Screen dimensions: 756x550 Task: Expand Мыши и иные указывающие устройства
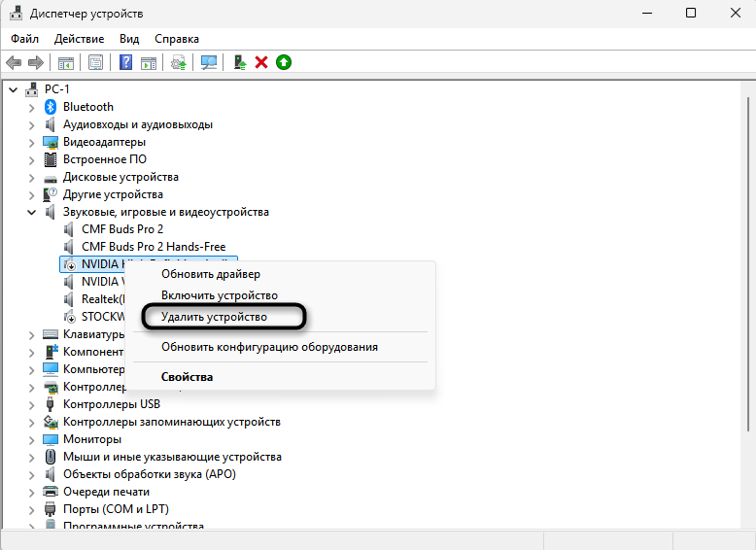click(x=32, y=458)
